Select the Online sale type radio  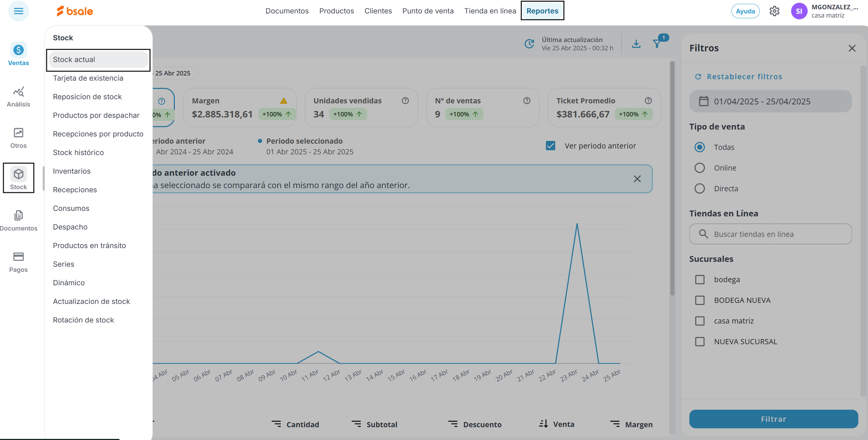click(x=700, y=168)
